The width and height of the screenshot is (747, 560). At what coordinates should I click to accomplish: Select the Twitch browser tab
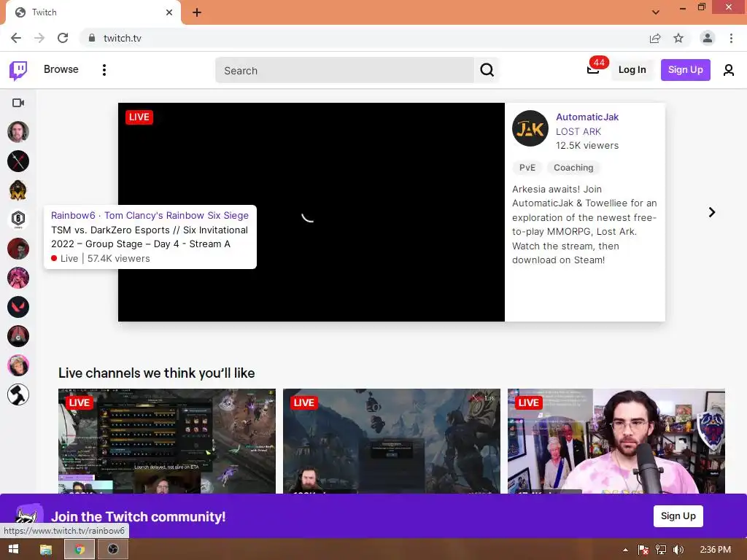click(93, 12)
